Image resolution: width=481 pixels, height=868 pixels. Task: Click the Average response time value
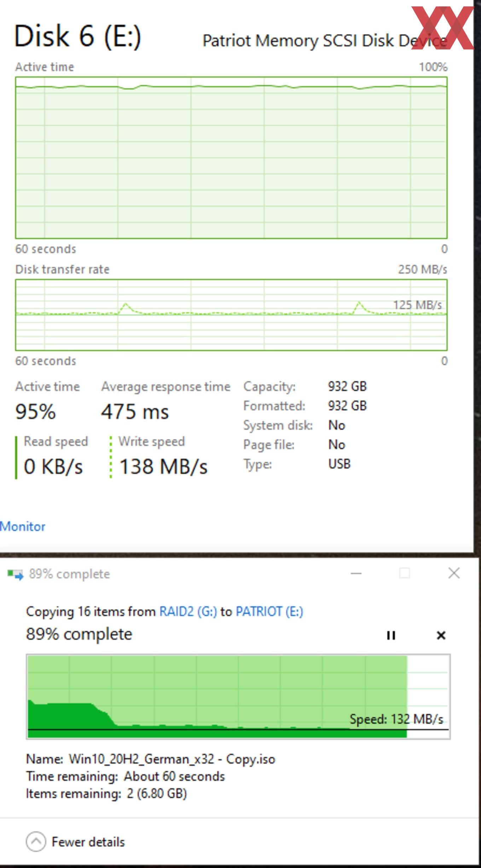point(135,412)
